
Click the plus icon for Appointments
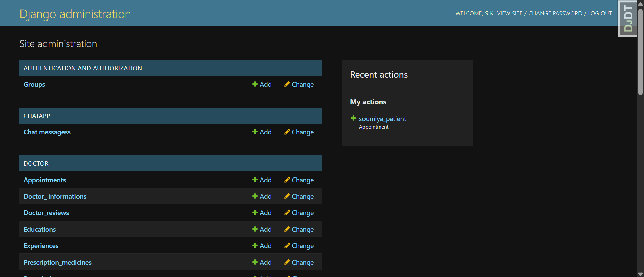point(255,180)
